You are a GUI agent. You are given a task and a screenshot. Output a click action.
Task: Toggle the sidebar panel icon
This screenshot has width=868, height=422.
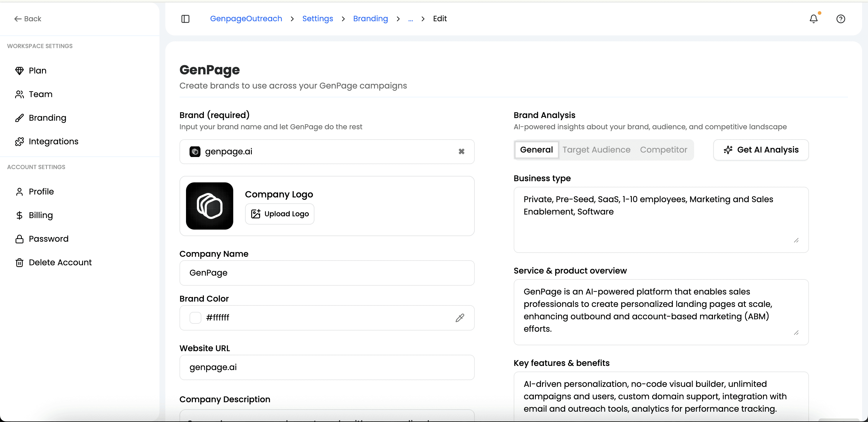click(x=185, y=19)
